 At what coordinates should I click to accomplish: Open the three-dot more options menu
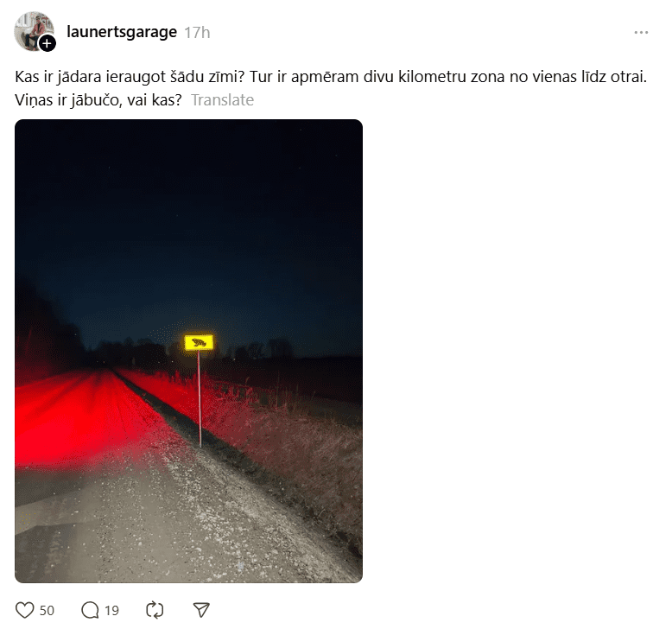click(x=641, y=33)
